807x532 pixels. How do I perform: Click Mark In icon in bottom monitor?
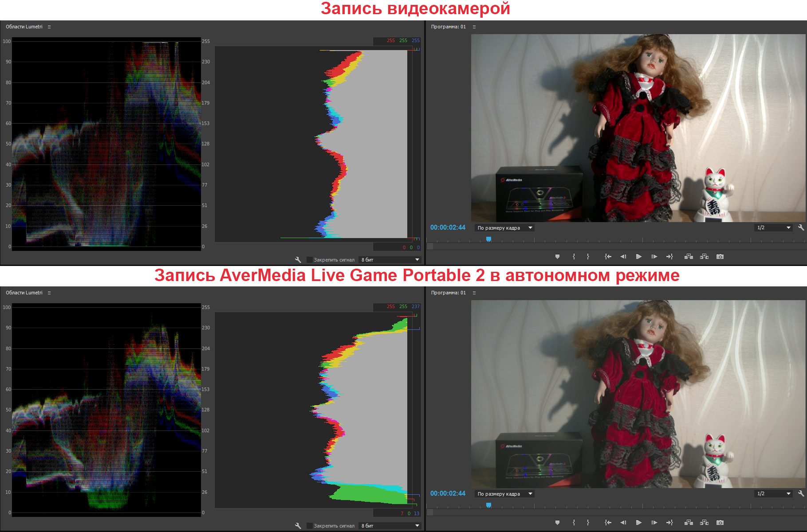click(574, 523)
